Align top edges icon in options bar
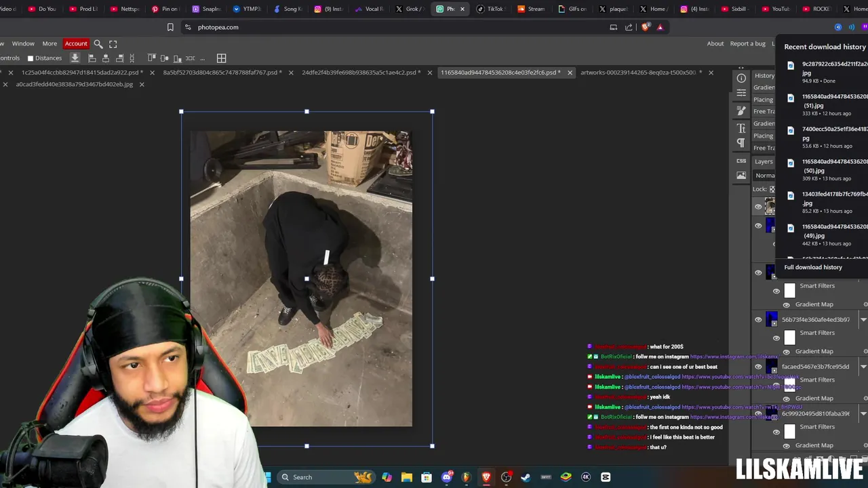The image size is (868, 488). coord(152,58)
